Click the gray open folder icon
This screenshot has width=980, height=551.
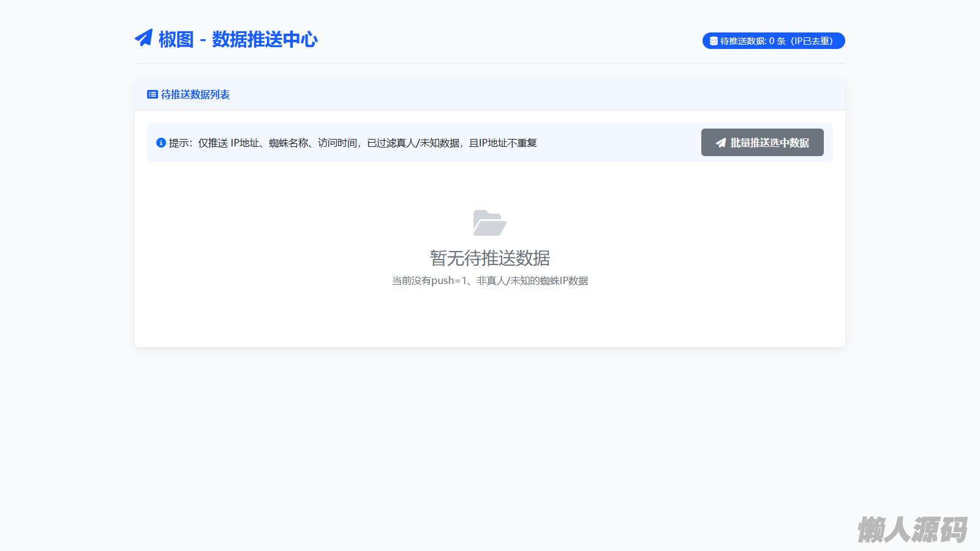[489, 223]
